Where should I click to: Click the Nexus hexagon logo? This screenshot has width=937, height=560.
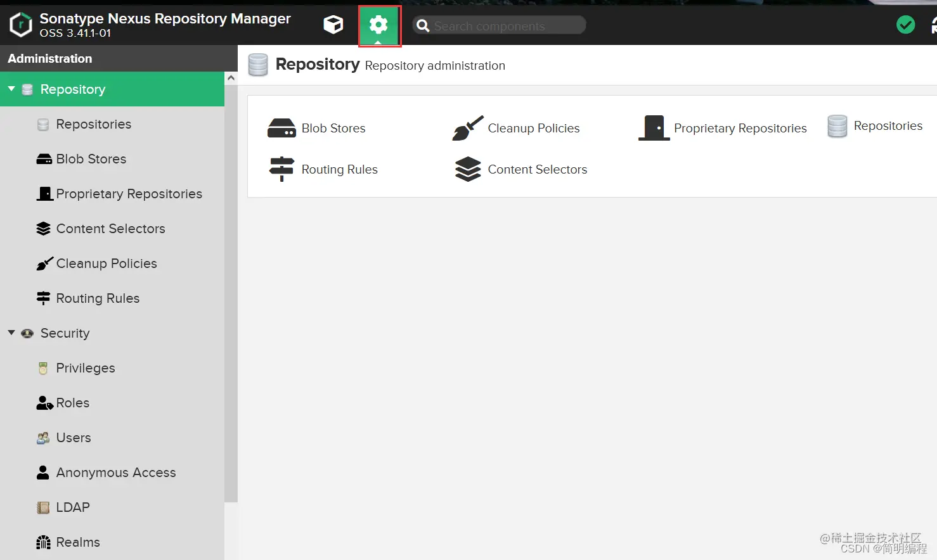(x=20, y=25)
